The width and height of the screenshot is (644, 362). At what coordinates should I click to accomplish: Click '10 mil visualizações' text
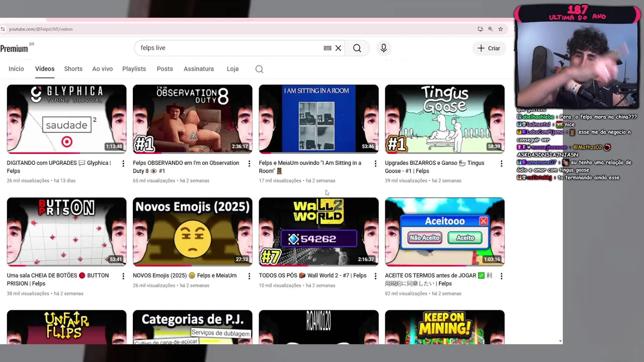[x=280, y=286]
